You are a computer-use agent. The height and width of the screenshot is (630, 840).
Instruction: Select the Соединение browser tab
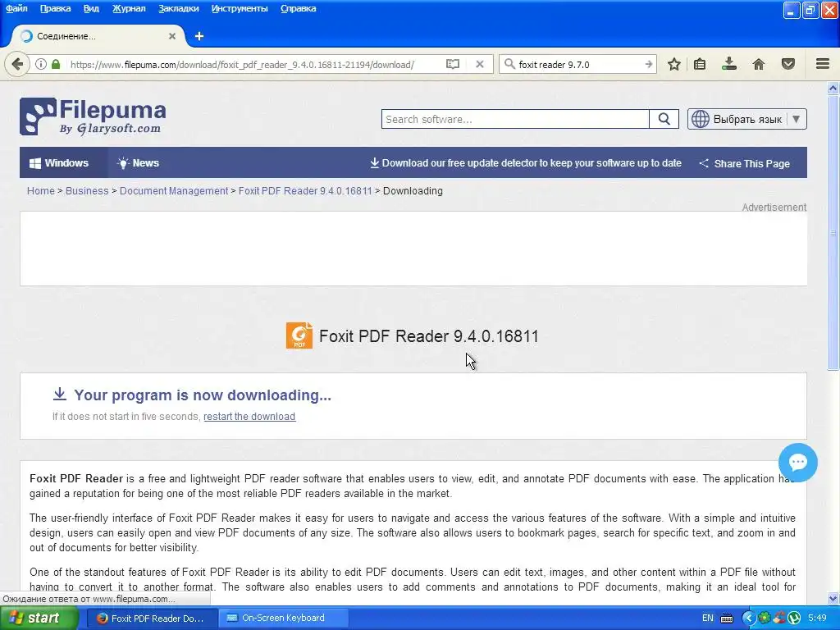click(97, 36)
